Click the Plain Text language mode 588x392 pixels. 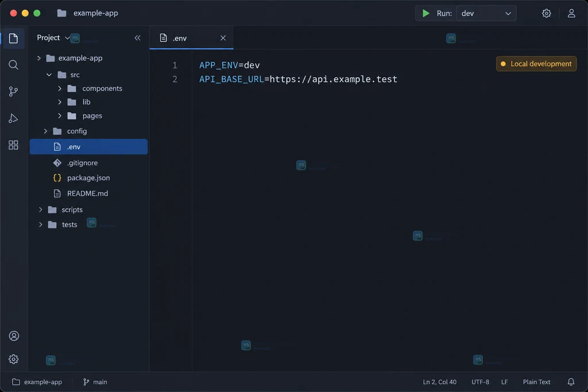[537, 382]
